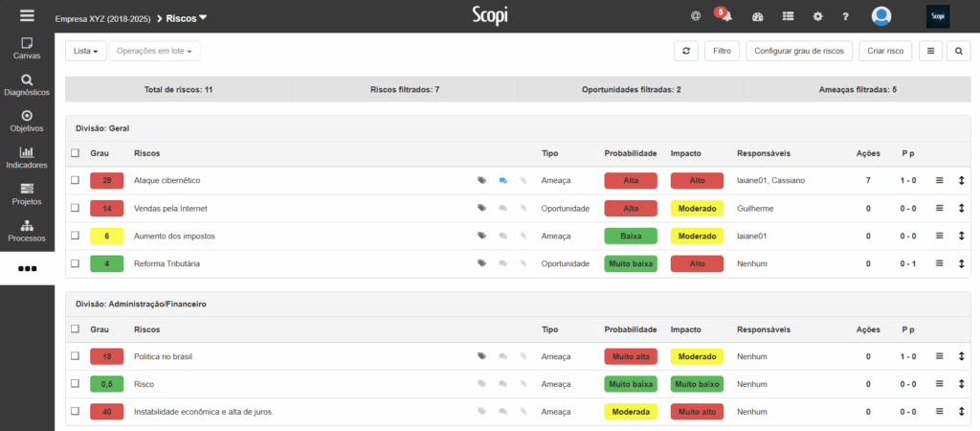The image size is (980, 431).
Task: Open Processos in the sidebar
Action: (27, 232)
